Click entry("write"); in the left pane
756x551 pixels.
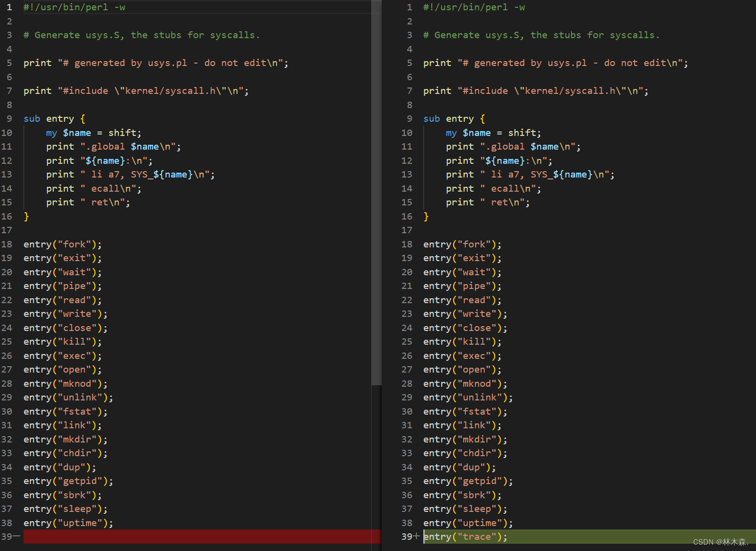pos(66,314)
